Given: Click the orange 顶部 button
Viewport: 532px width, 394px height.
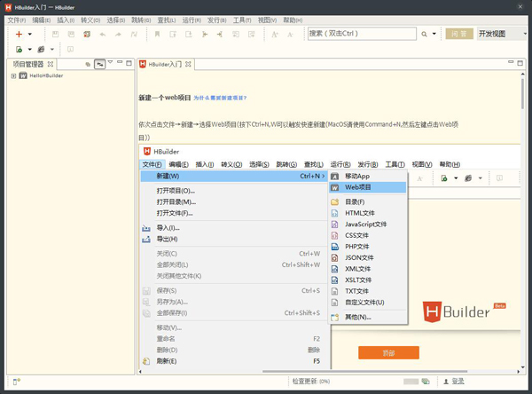Looking at the screenshot, I should point(388,353).
